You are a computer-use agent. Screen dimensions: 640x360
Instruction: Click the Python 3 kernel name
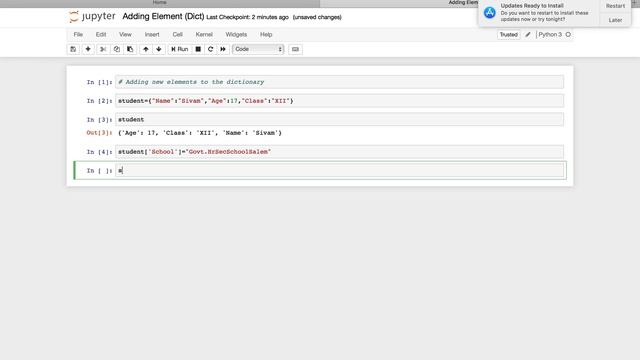550,35
